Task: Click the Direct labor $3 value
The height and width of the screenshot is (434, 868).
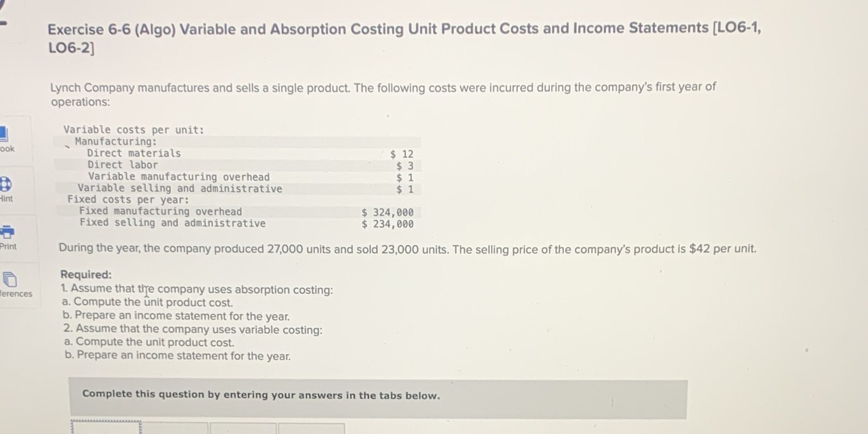Action: point(405,165)
